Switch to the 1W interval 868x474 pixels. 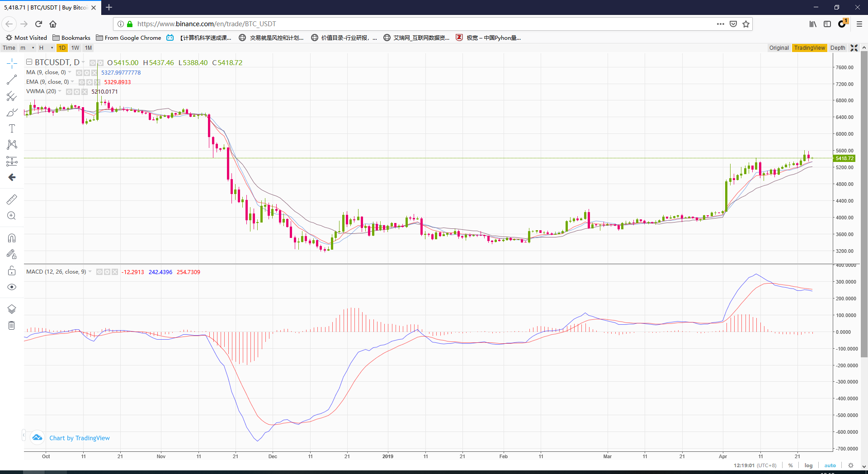pos(75,48)
